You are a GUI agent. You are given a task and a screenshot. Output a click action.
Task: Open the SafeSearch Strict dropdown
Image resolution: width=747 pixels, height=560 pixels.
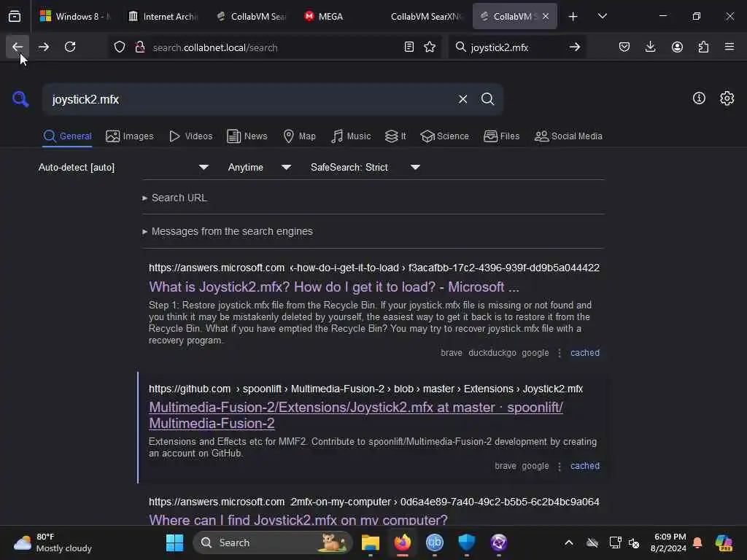click(365, 167)
